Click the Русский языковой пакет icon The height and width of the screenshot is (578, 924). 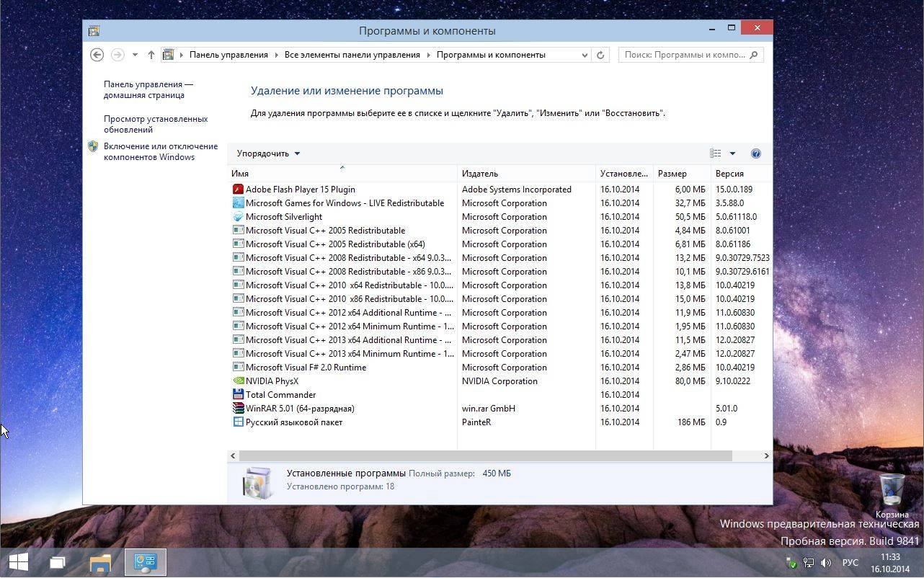click(238, 422)
